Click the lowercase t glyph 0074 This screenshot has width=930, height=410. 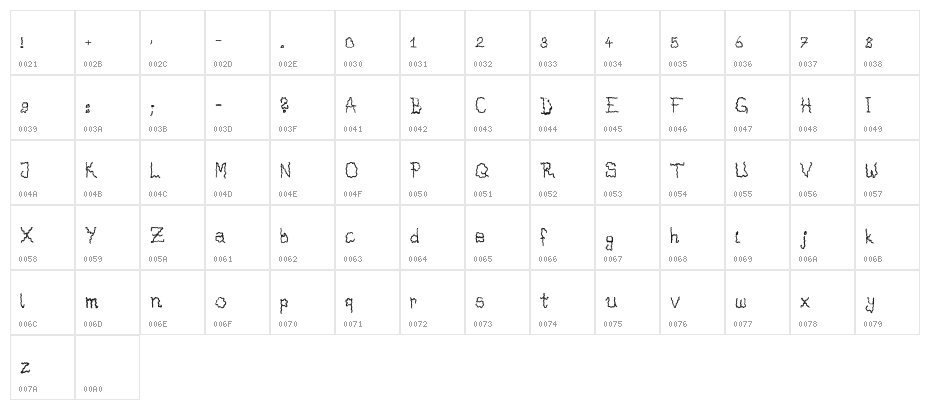(562, 303)
